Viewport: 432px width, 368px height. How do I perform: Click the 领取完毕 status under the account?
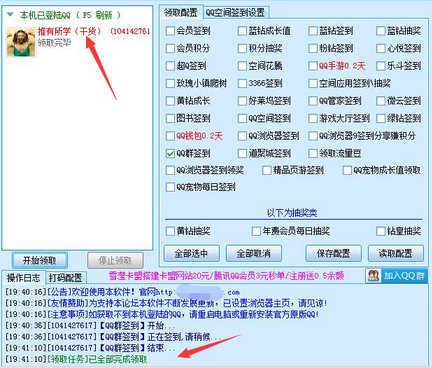click(54, 43)
